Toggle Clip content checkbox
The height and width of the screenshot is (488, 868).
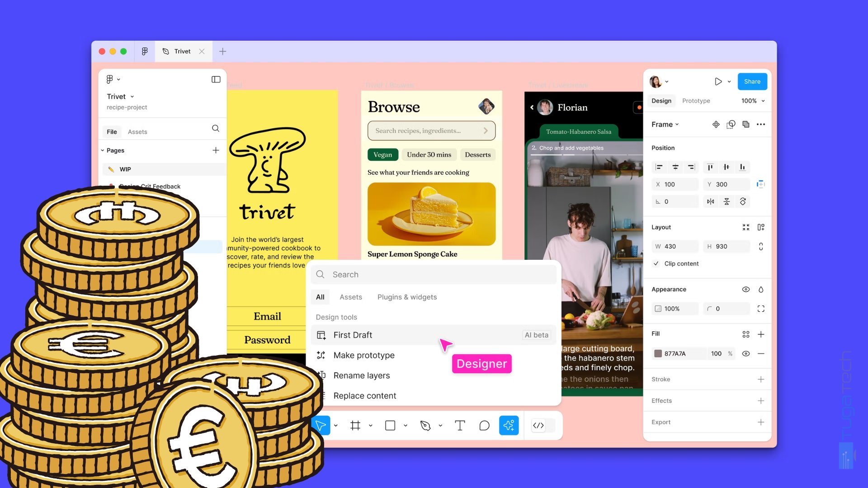656,263
